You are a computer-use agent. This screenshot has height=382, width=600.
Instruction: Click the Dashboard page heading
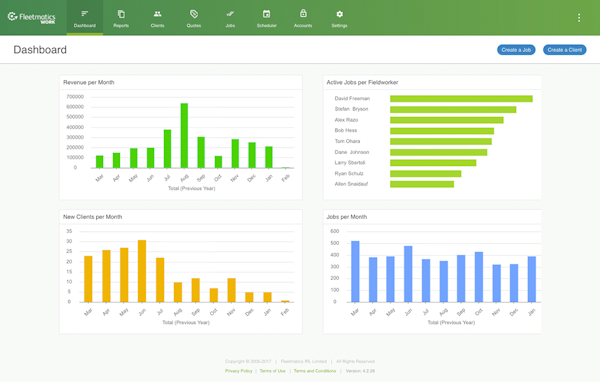[40, 50]
